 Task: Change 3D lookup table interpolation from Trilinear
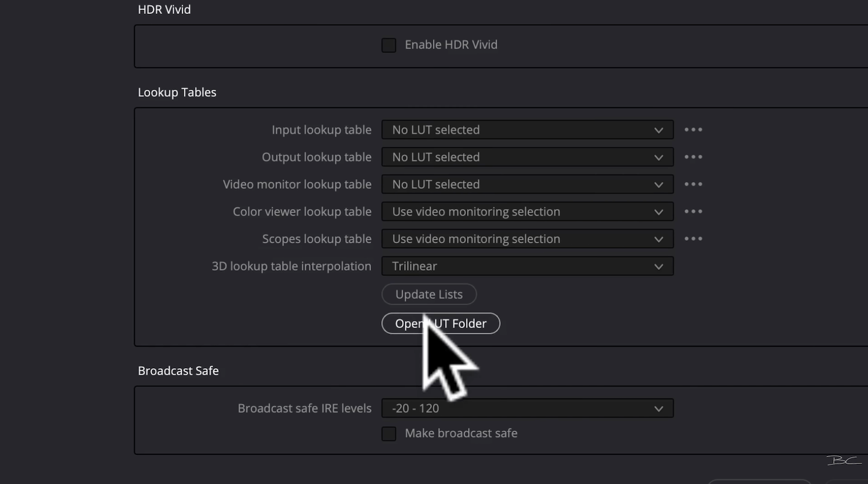click(527, 266)
